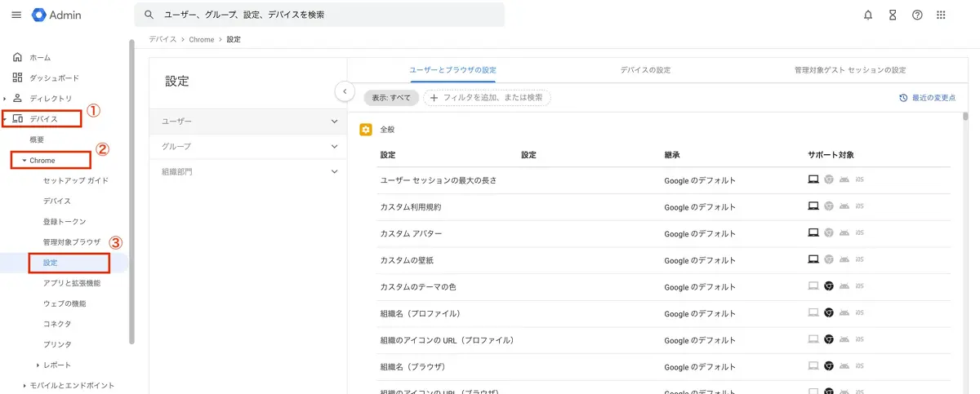Click Chrome browser icon in カスタムのテーマの色 row
Viewport: 980px width, 394px height.
(828, 286)
